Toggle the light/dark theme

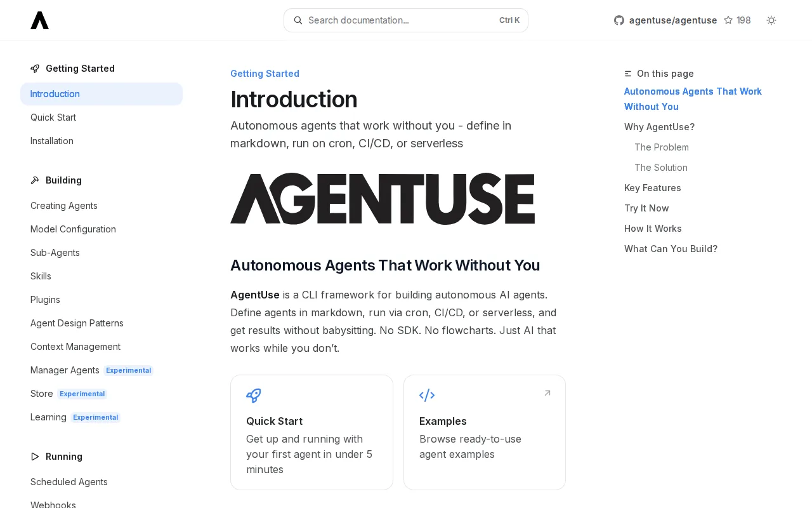coord(771,20)
